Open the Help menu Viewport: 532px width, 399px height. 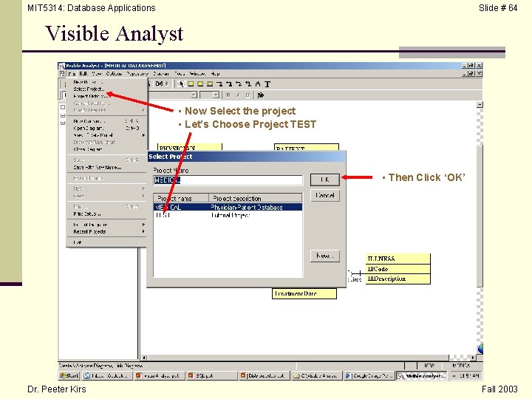[x=215, y=74]
